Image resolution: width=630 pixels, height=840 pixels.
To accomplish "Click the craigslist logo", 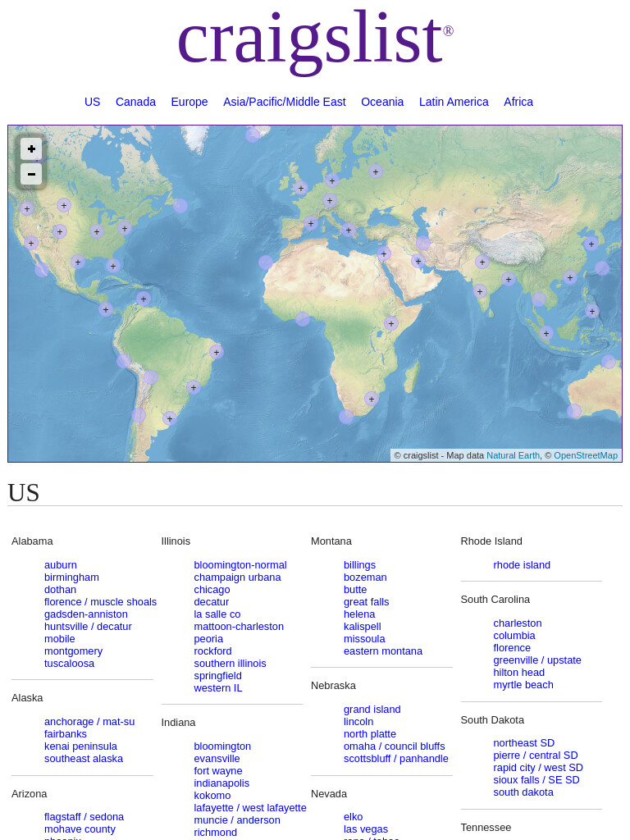I will pos(316,43).
